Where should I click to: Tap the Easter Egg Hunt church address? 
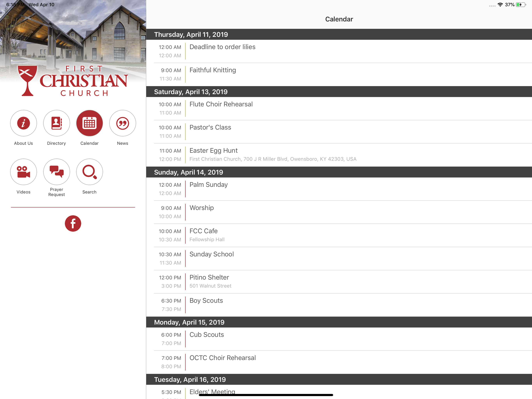tap(273, 159)
